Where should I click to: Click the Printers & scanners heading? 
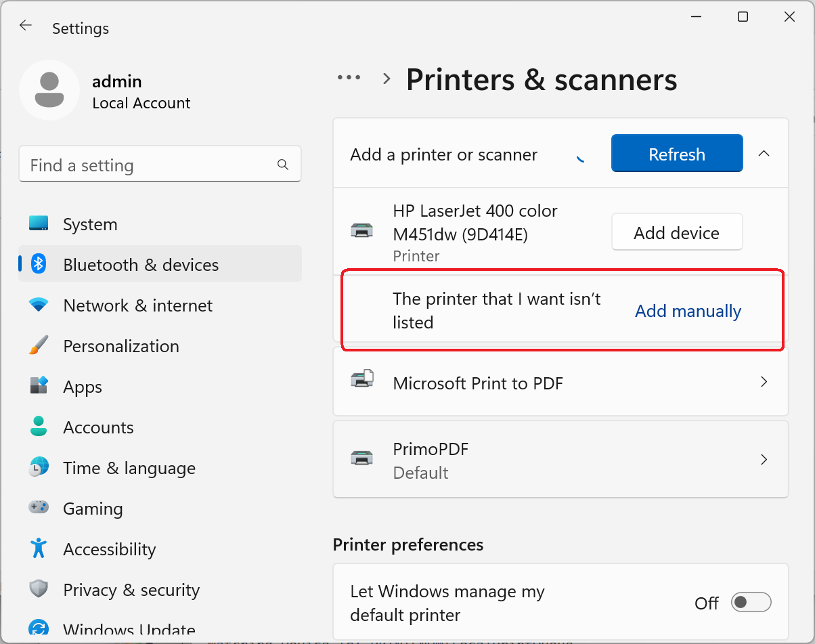coord(542,79)
